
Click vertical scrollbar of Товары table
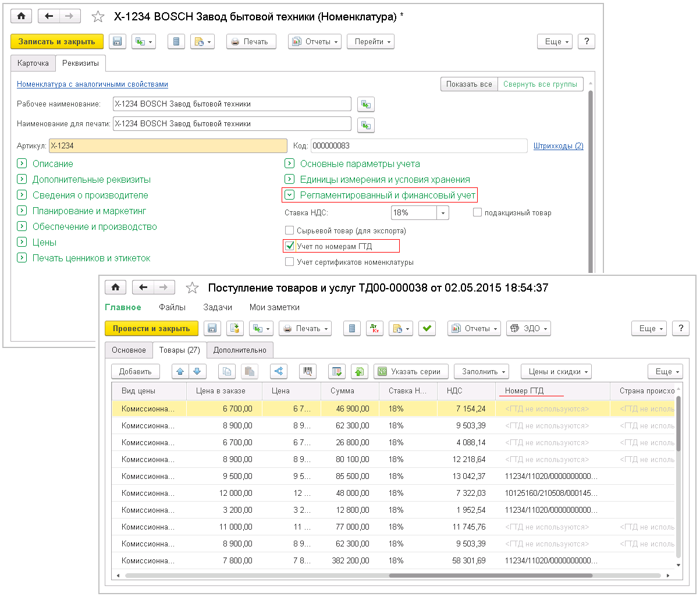[678, 425]
